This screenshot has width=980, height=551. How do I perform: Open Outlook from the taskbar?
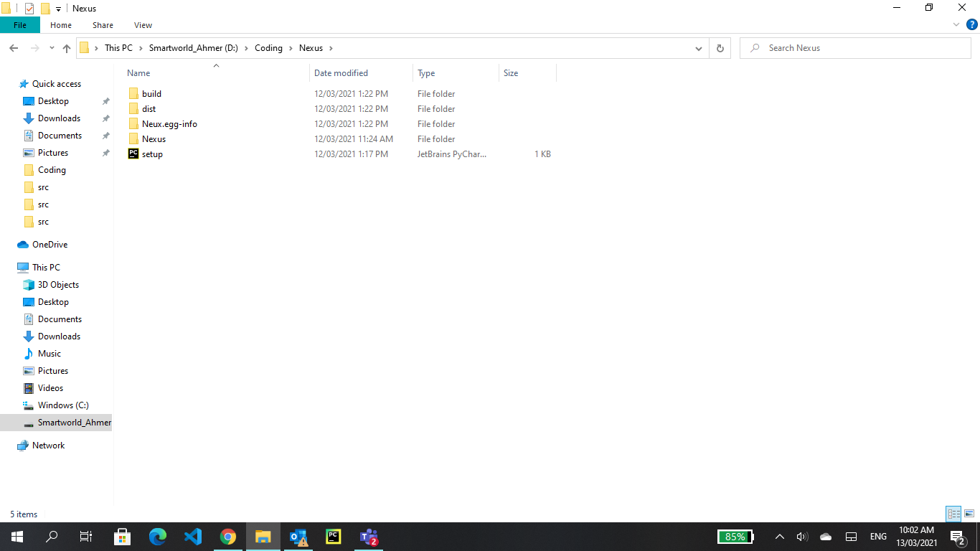[x=298, y=537]
